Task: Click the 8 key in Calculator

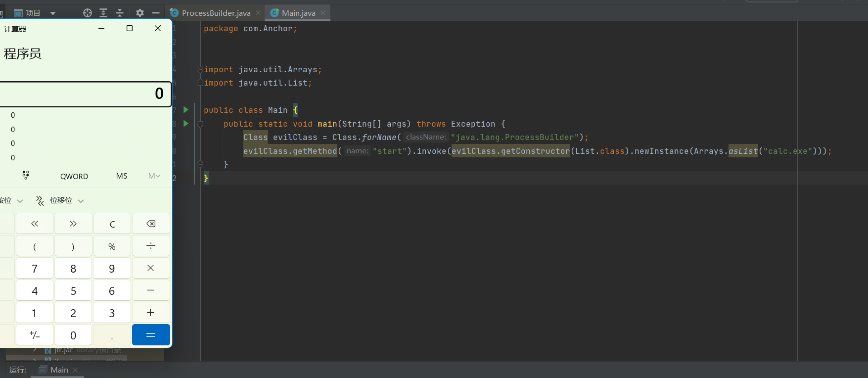Action: tap(73, 268)
